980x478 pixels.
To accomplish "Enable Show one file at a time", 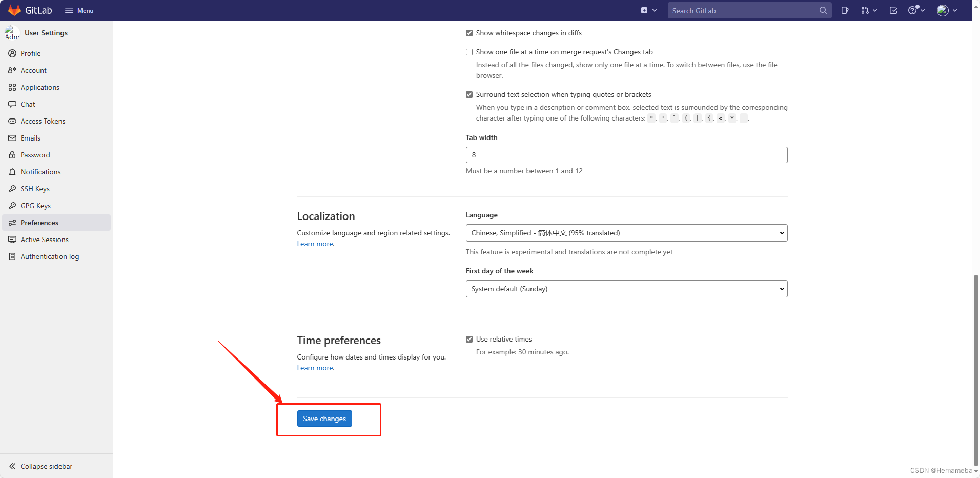I will point(469,52).
